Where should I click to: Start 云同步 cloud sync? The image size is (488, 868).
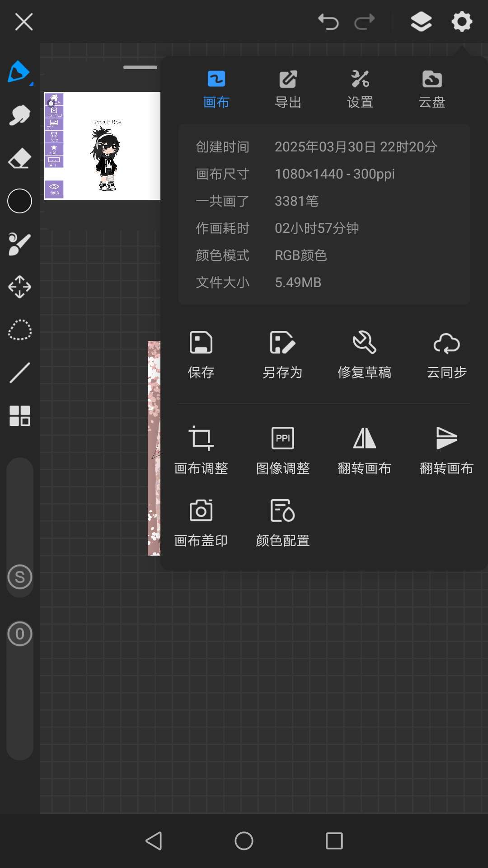[446, 354]
